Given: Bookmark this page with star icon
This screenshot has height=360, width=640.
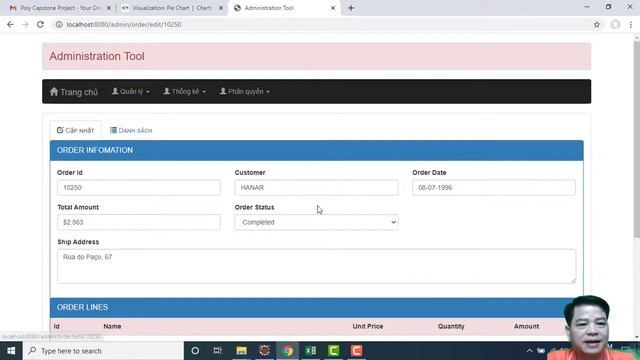Looking at the screenshot, I should point(597,24).
